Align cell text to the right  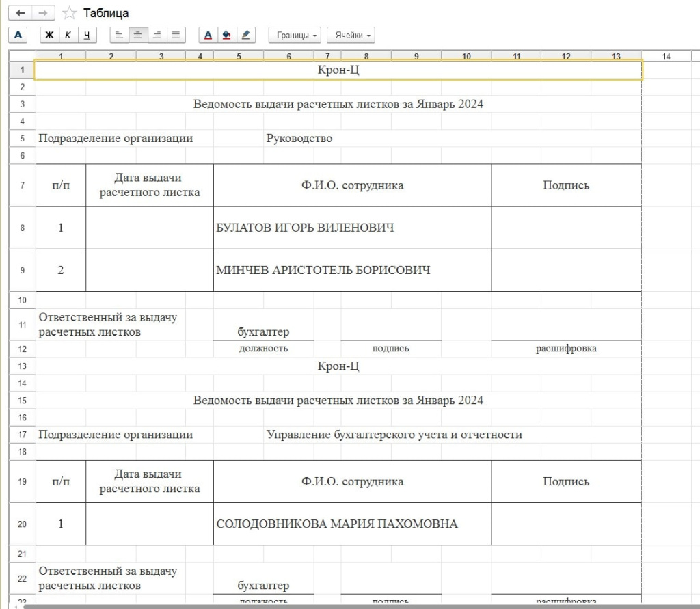coord(157,35)
